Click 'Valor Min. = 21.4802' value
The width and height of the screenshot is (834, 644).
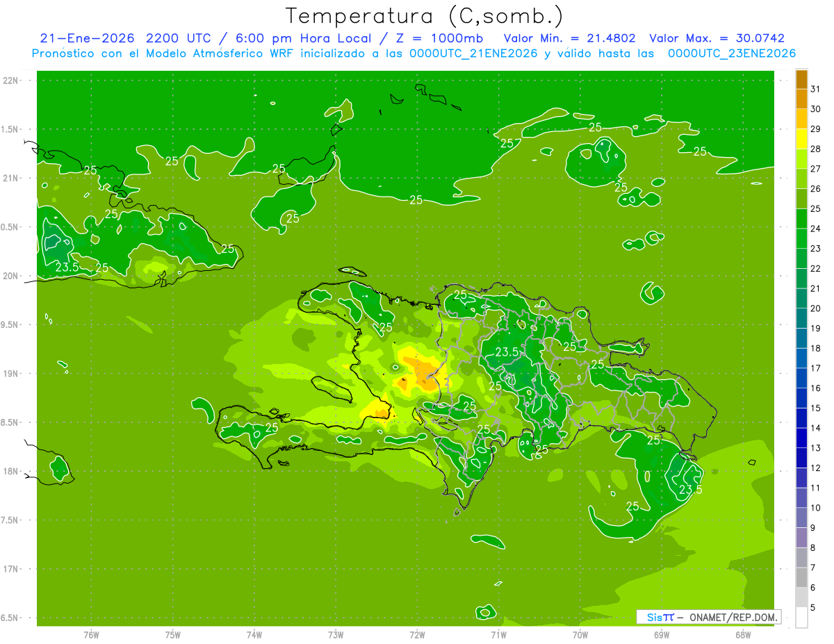570,38
